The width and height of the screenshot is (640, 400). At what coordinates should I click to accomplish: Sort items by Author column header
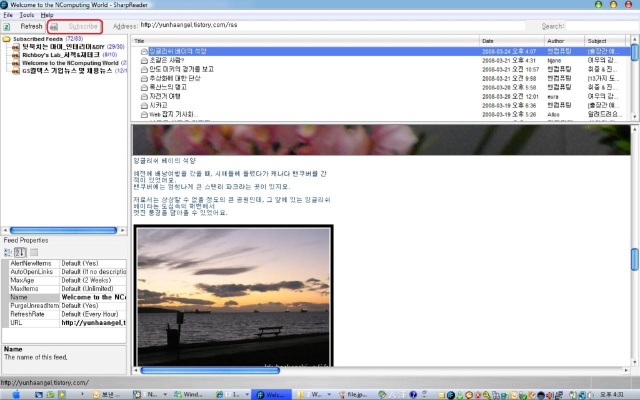(x=564, y=41)
